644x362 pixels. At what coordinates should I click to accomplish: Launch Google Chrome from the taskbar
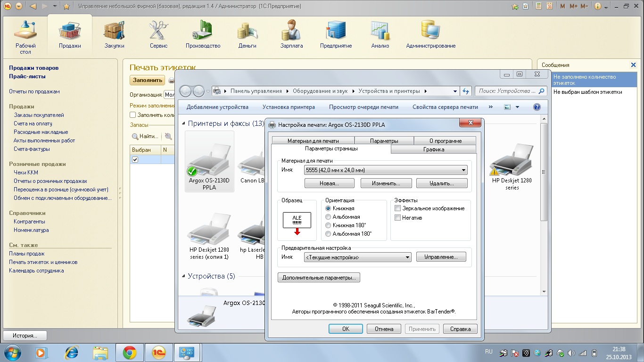pos(130,353)
